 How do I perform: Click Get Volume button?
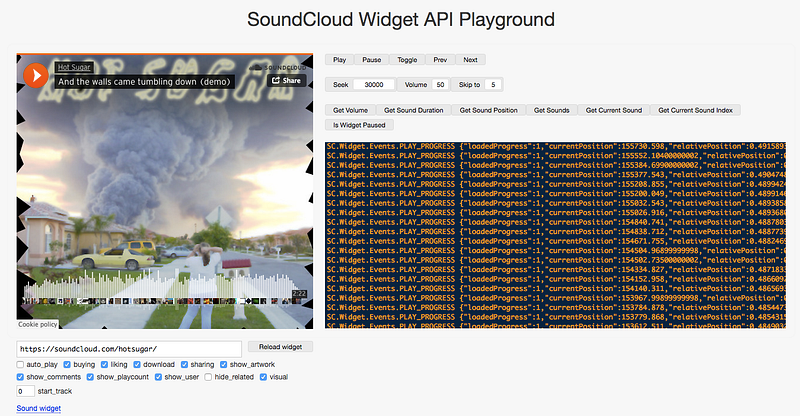coord(351,110)
